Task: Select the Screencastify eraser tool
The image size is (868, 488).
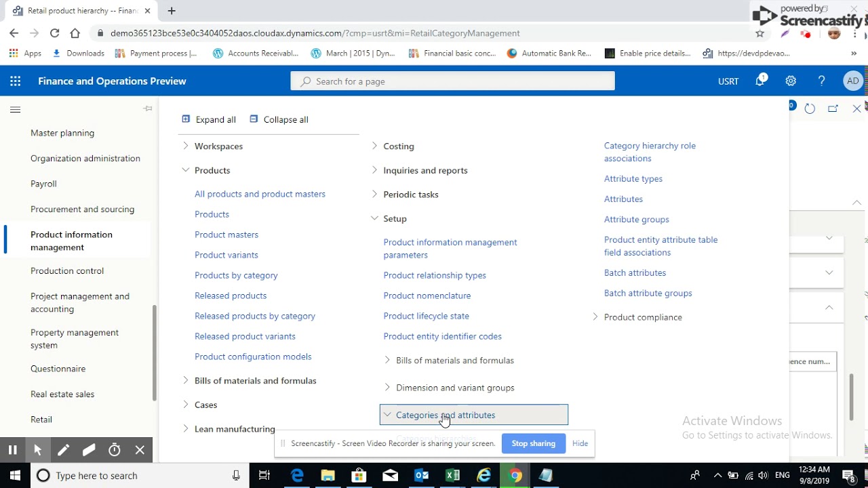Action: (89, 449)
